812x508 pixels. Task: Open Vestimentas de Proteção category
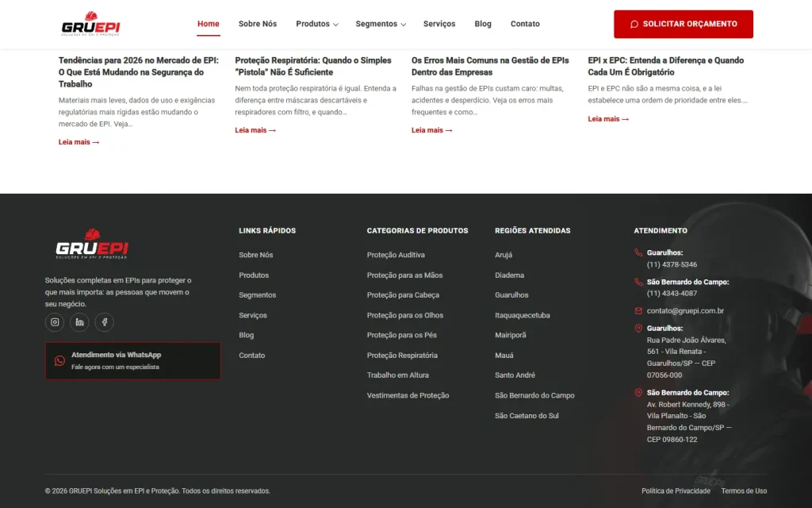coord(408,395)
